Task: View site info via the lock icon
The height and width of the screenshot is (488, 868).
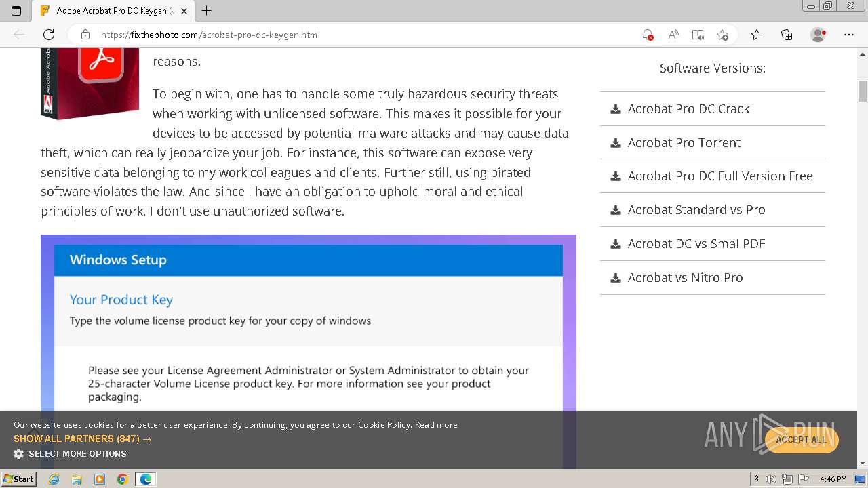Action: tap(85, 35)
